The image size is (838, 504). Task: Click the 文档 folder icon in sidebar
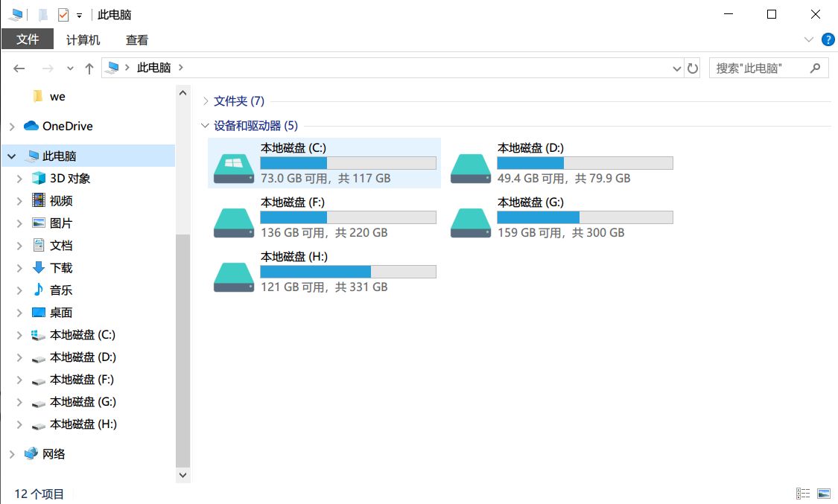tap(39, 246)
